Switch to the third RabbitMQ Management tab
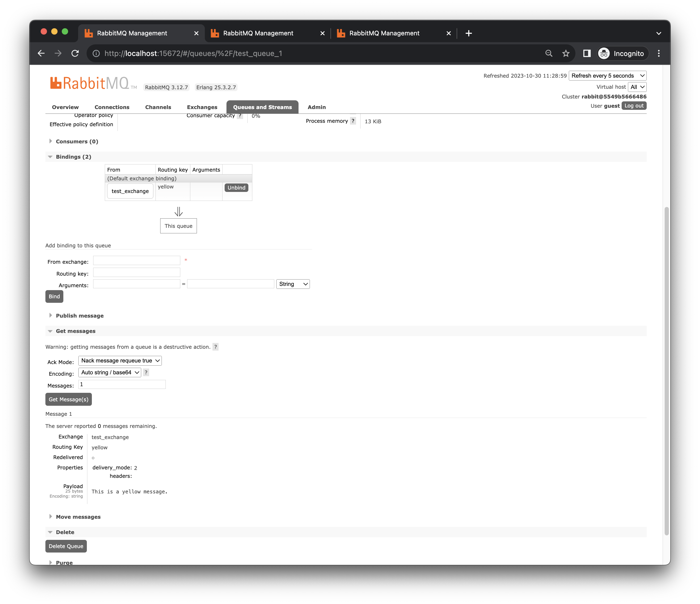This screenshot has width=700, height=604. (385, 33)
